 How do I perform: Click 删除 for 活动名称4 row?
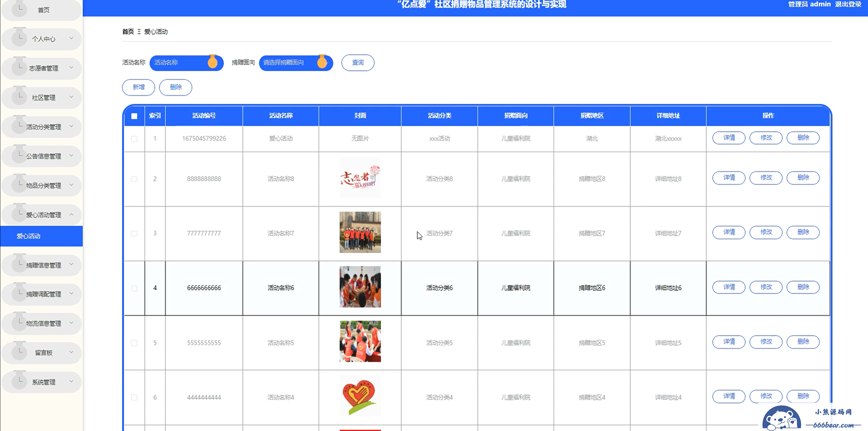pyautogui.click(x=803, y=396)
